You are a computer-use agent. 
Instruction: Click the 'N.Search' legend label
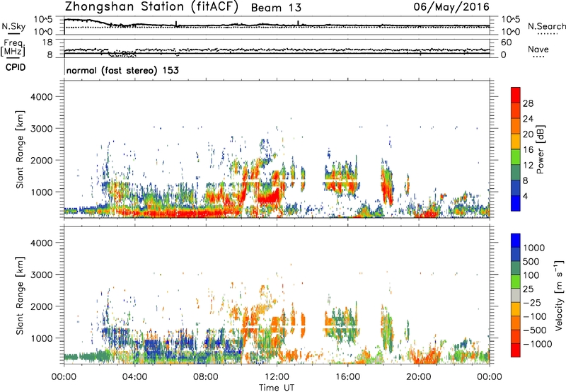(x=546, y=26)
